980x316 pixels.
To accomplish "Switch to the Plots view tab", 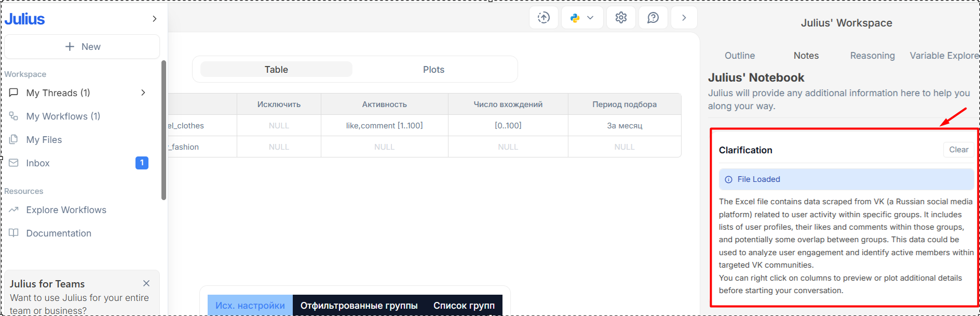I will coord(433,70).
